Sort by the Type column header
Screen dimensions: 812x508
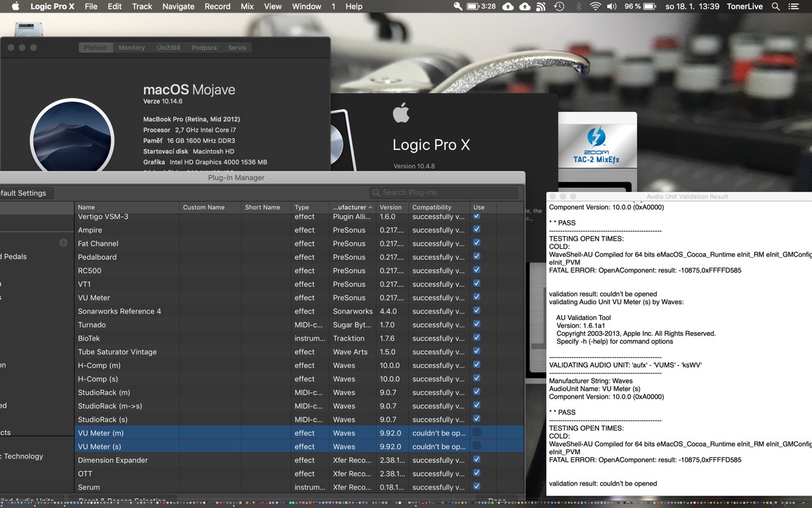(310, 207)
